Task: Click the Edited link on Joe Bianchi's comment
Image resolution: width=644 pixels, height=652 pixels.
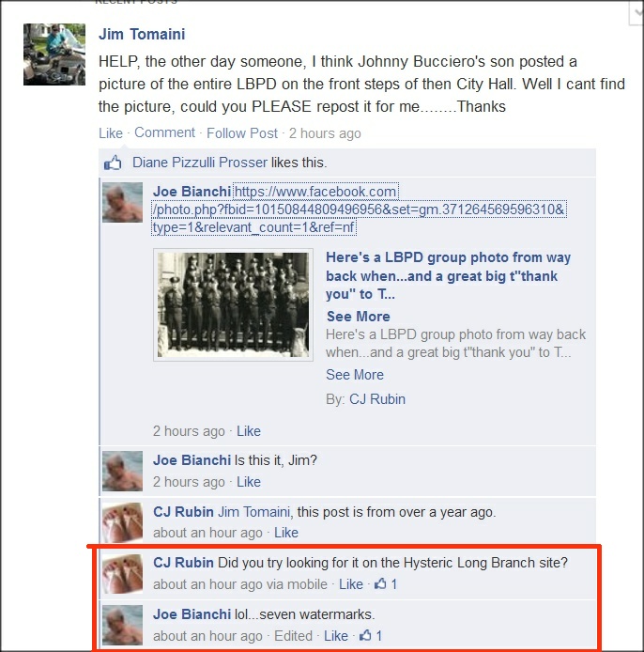Action: point(293,636)
